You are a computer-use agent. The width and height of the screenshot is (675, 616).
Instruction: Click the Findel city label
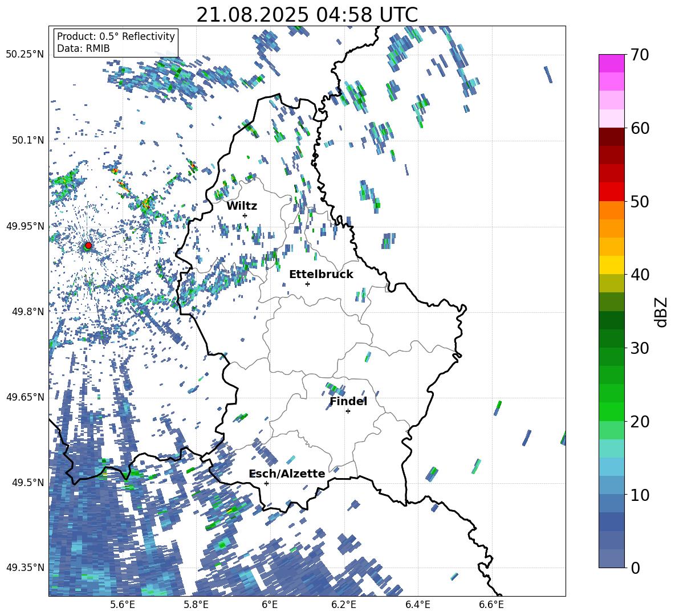(348, 401)
